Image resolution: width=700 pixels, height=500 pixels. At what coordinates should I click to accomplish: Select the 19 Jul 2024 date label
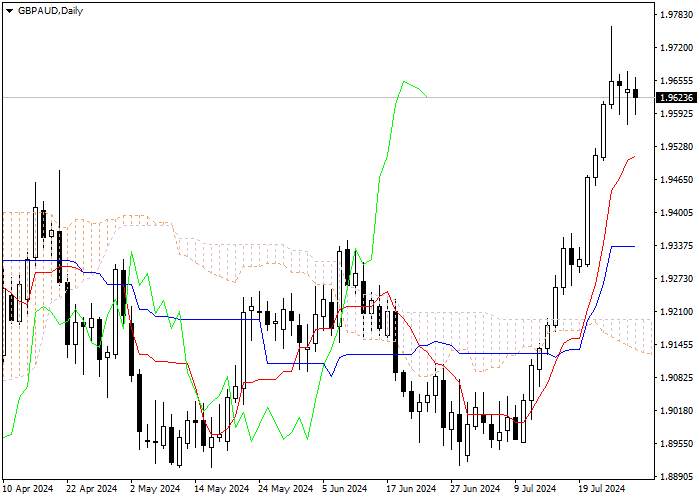(x=600, y=489)
